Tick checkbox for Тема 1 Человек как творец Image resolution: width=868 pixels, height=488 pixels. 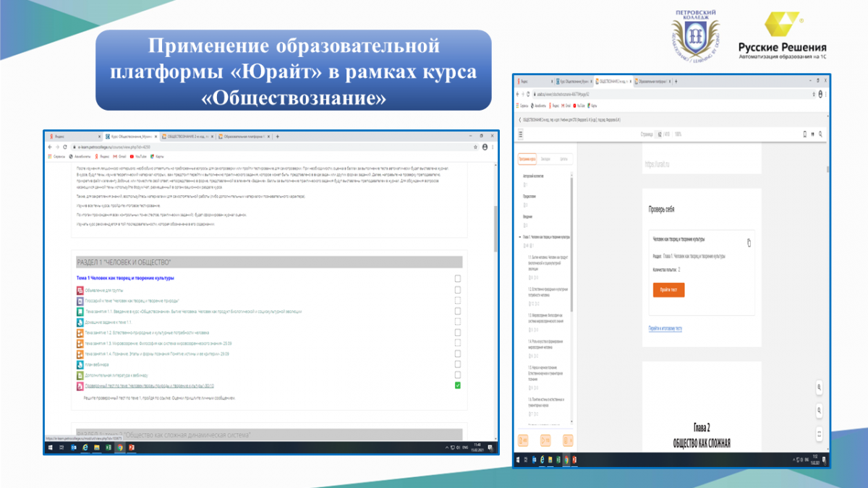(457, 278)
